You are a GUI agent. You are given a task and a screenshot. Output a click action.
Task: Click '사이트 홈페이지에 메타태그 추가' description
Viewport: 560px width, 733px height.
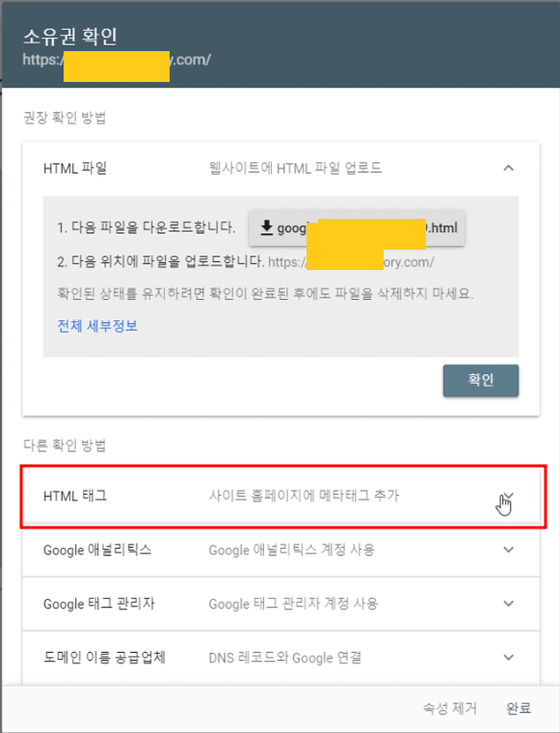(304, 496)
